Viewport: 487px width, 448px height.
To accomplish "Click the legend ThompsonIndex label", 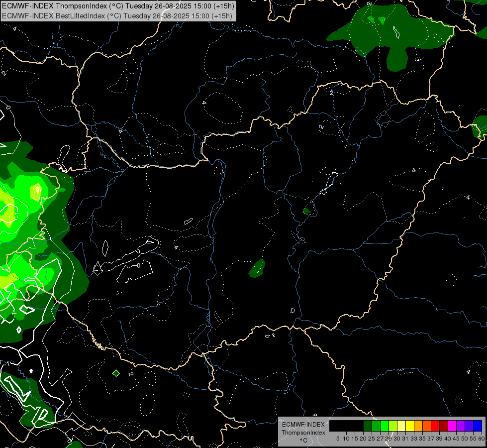I will coord(303,433).
